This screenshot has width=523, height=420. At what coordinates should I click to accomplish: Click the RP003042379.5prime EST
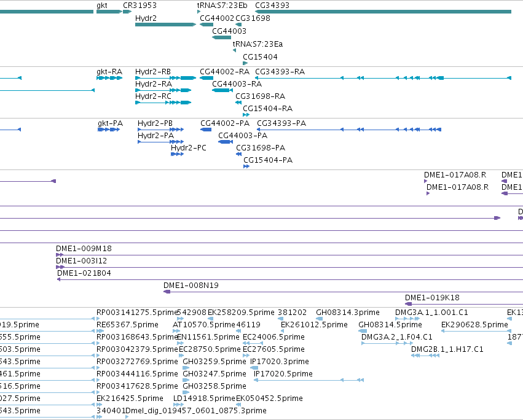pos(98,356)
